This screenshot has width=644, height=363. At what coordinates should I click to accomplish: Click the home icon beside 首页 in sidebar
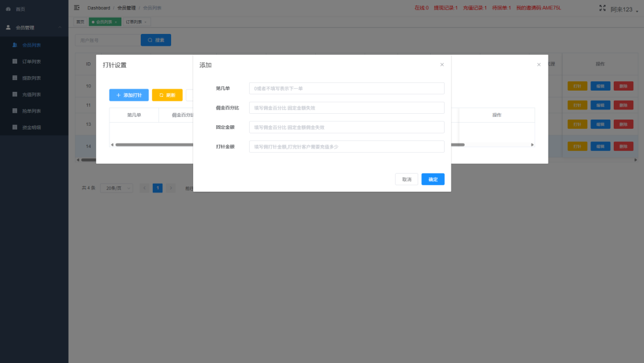[x=9, y=9]
